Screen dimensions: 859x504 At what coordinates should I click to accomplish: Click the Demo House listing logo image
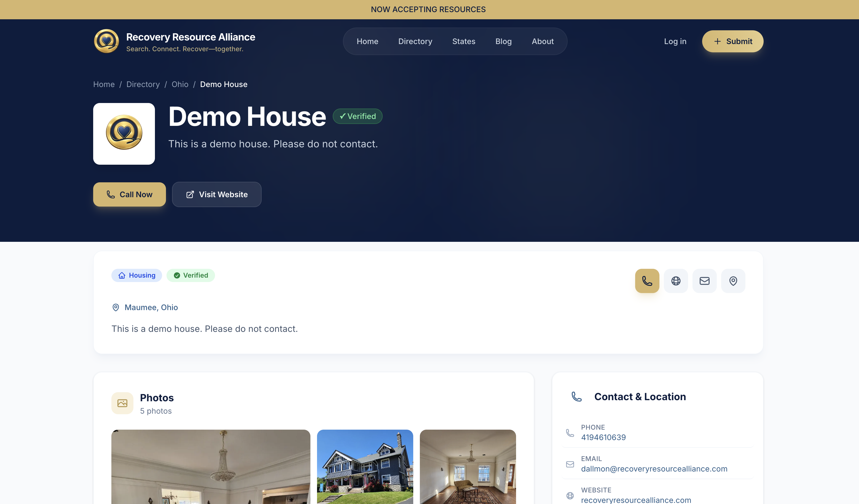click(x=124, y=134)
